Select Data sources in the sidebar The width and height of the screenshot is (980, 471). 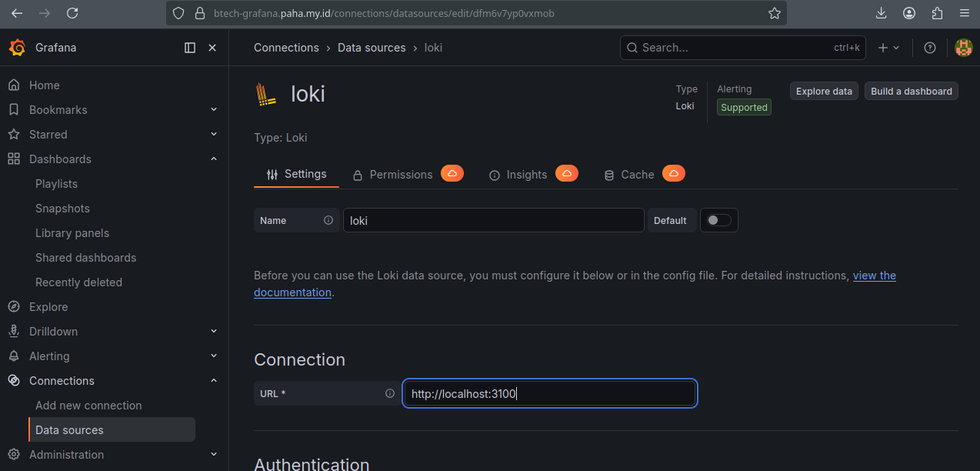112,429
